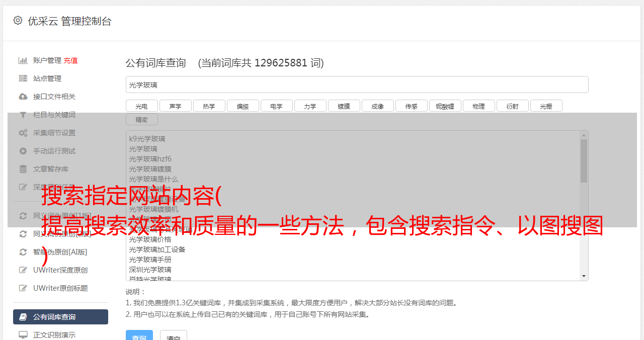Click the refresh icon for 智能伪原创[AI版]

(23, 252)
